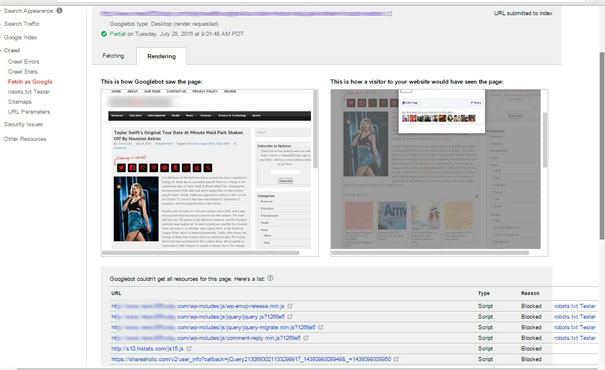Open external link icon for wp-emoji-release.min.js
The image size is (605, 370).
(290, 306)
